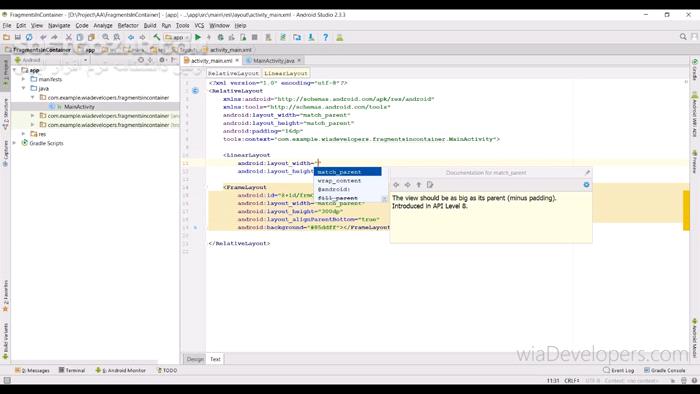Click the Redo toolbar arrow

coord(54,37)
